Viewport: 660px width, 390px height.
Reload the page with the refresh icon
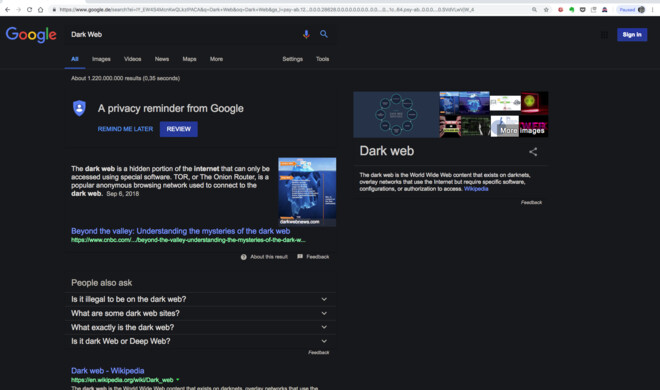pos(29,9)
